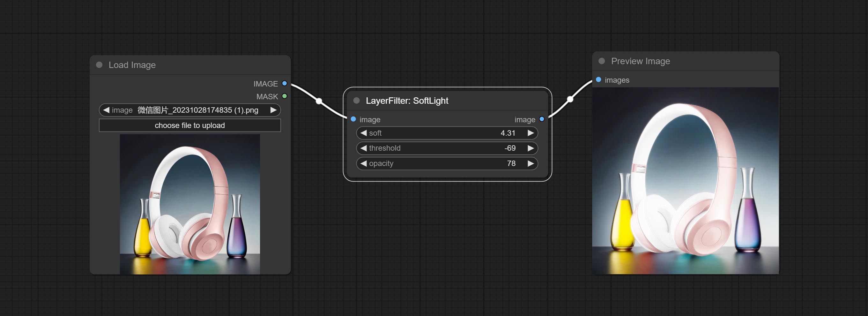
Task: Decrease the opacity value with its left arrow
Action: [363, 163]
